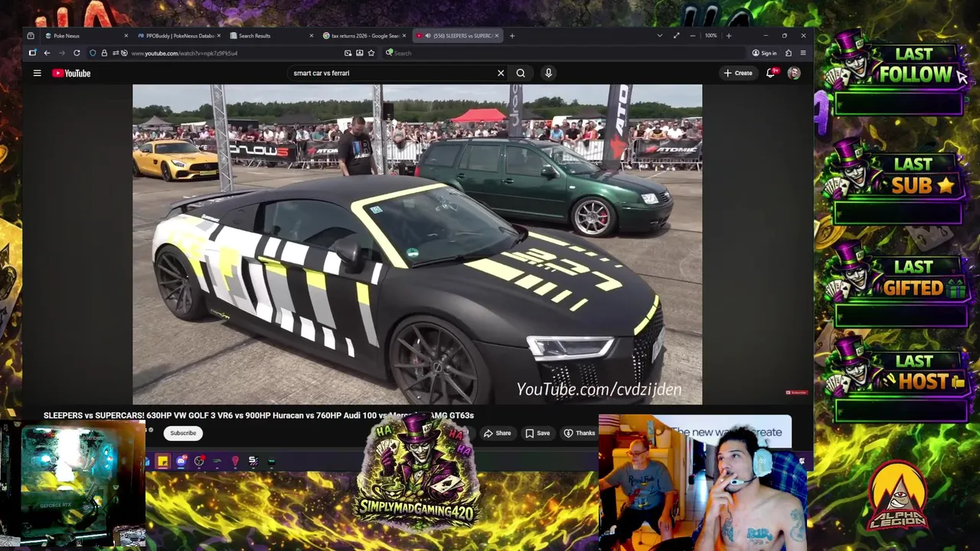980x551 pixels.
Task: Close the Poke Nexus tab
Action: tap(126, 35)
